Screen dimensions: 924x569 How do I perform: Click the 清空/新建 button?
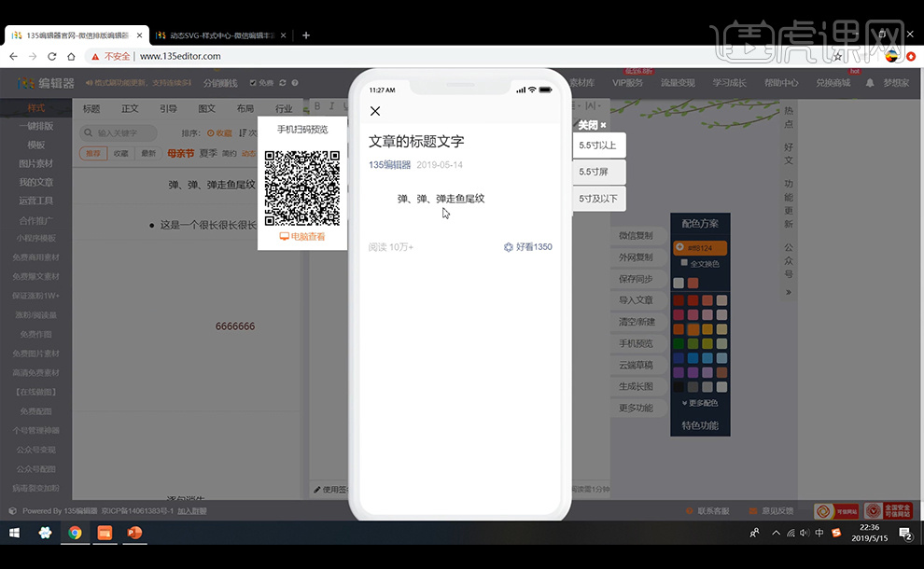pyautogui.click(x=636, y=322)
